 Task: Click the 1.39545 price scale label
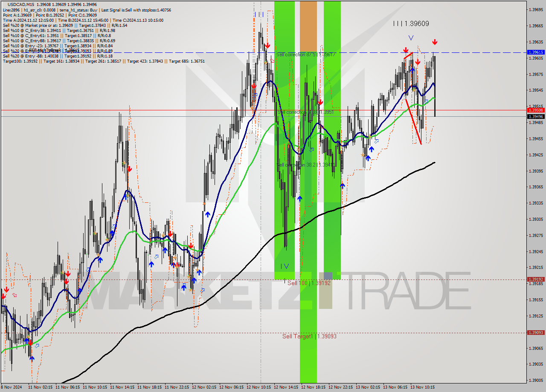point(536,90)
